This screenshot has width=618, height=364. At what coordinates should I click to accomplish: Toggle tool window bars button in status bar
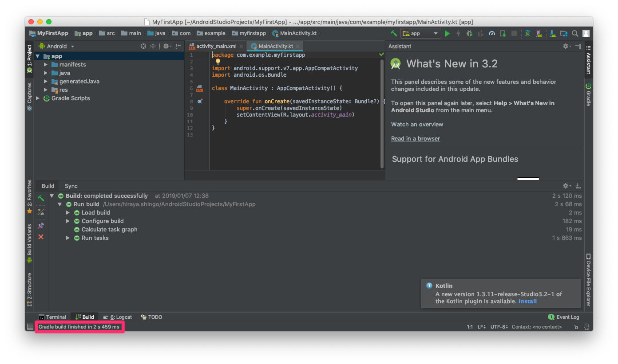coord(30,327)
